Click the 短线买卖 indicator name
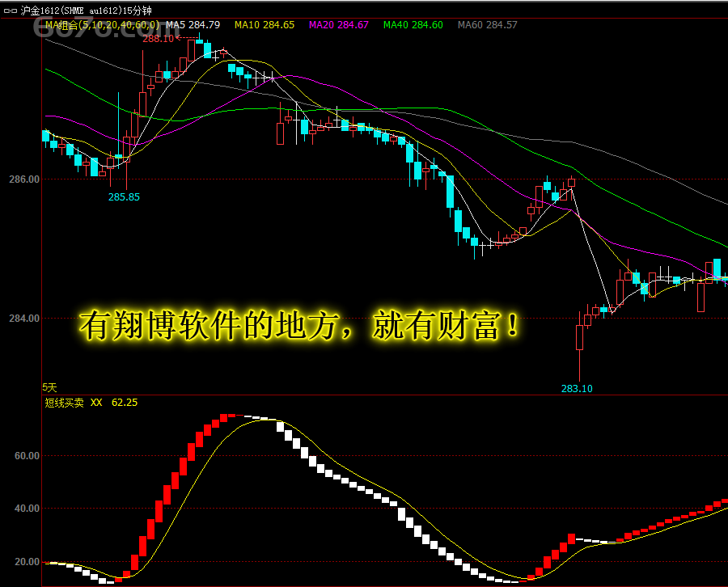 64,403
